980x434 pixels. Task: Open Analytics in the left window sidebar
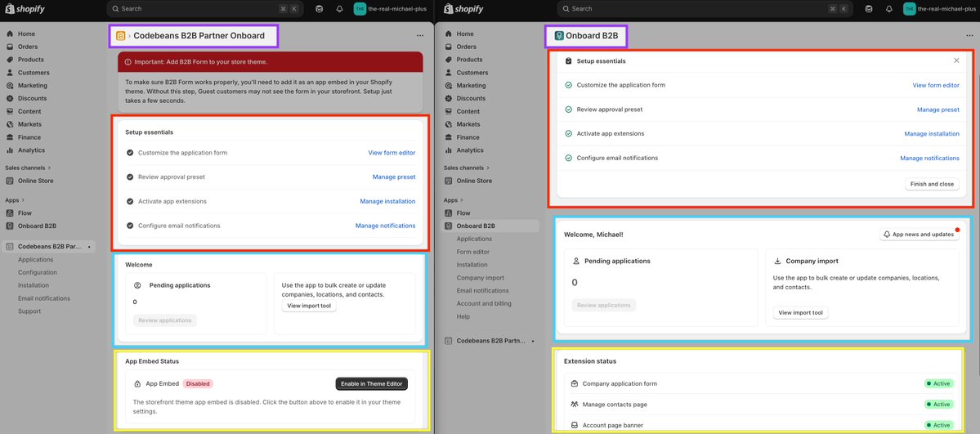point(31,150)
